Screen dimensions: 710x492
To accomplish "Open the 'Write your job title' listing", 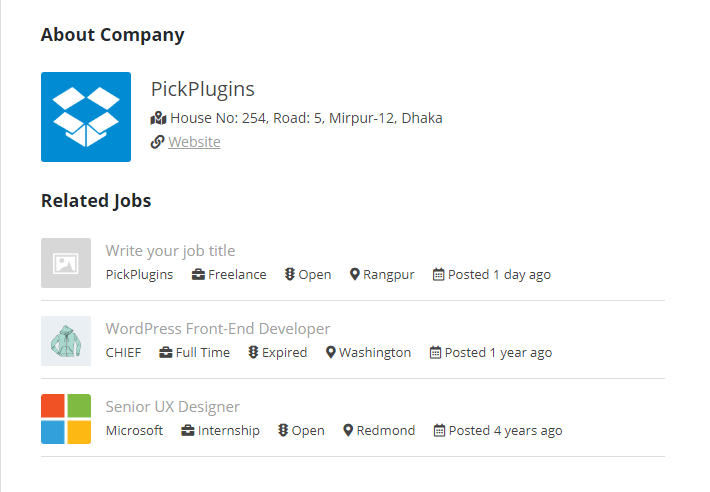I will click(x=170, y=251).
